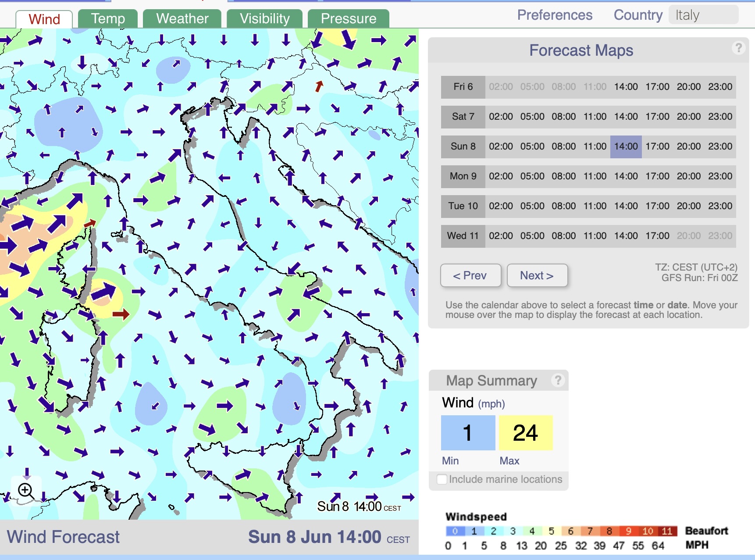
Task: Choose Tue 10 14:00 forecast
Action: [626, 206]
